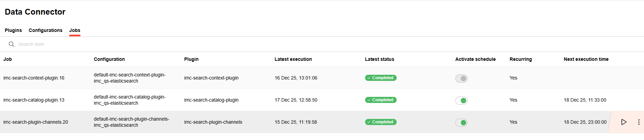
Task: Click Completed status badge for imc-search-catalog-plugin.13
Action: [x=381, y=100]
